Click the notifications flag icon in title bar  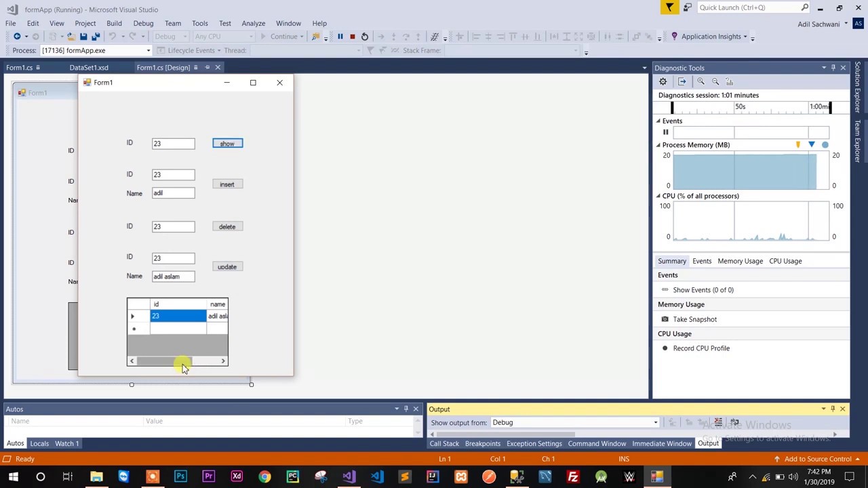click(669, 7)
